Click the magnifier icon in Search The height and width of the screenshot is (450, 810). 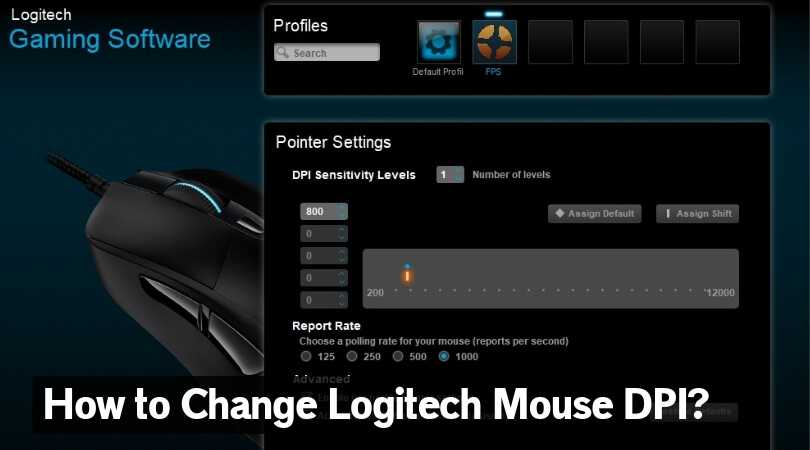click(283, 52)
